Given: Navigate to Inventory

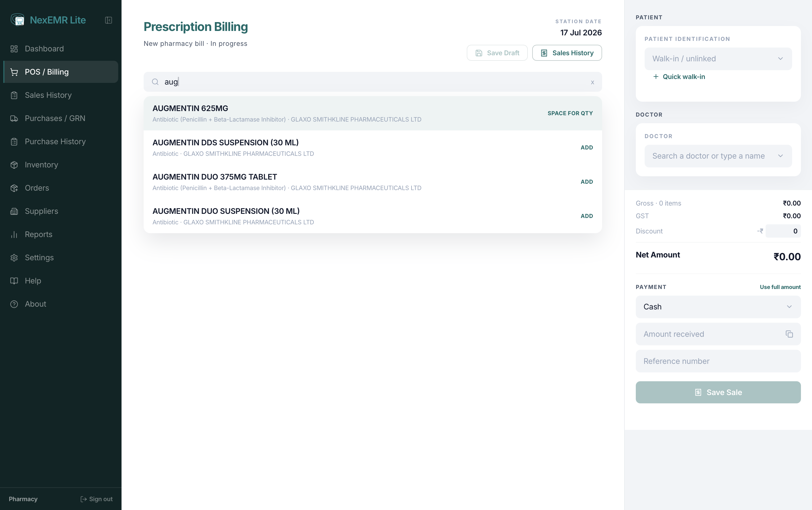Looking at the screenshot, I should click(61, 165).
